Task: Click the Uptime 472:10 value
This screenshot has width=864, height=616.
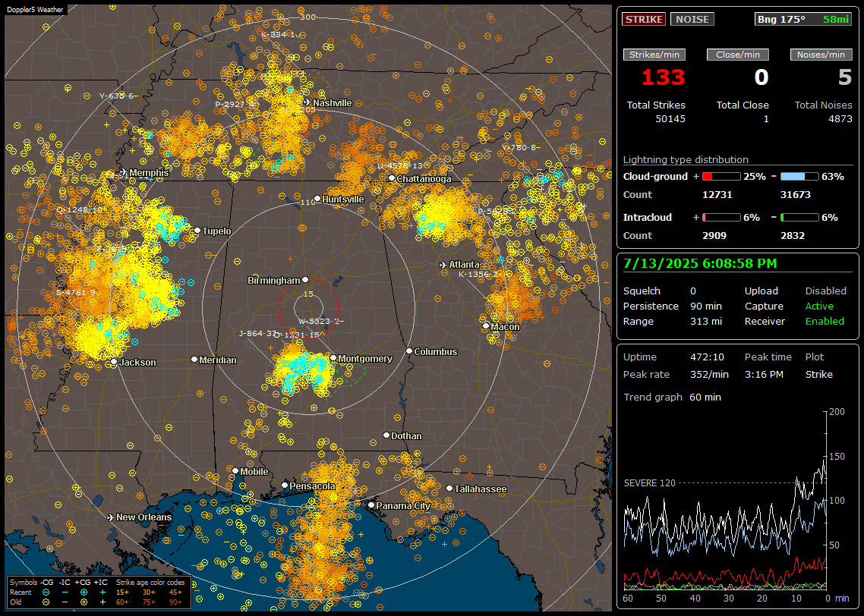Action: (x=707, y=357)
